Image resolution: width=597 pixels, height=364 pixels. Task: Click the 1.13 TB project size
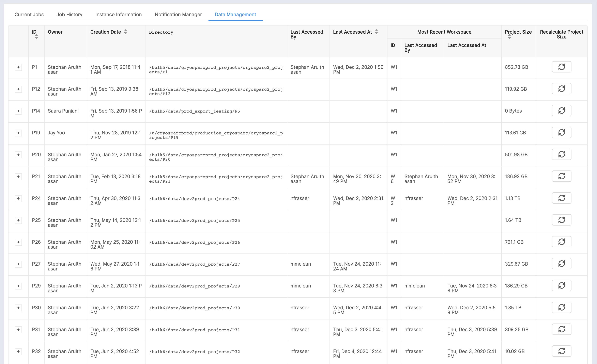pyautogui.click(x=513, y=198)
